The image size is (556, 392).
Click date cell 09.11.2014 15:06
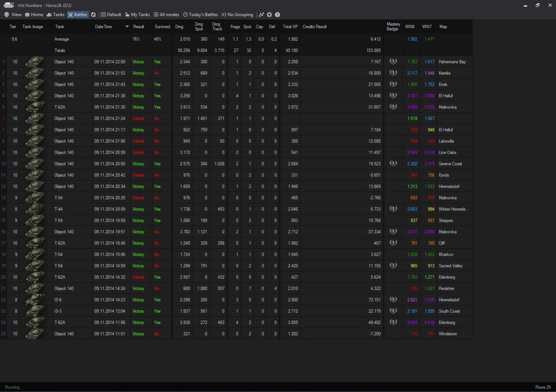(110, 254)
